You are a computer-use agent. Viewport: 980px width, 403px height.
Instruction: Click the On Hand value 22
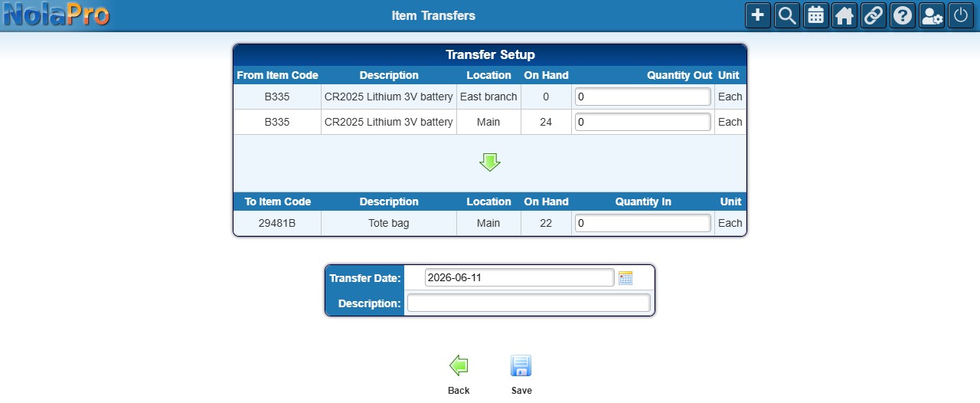pyautogui.click(x=546, y=223)
